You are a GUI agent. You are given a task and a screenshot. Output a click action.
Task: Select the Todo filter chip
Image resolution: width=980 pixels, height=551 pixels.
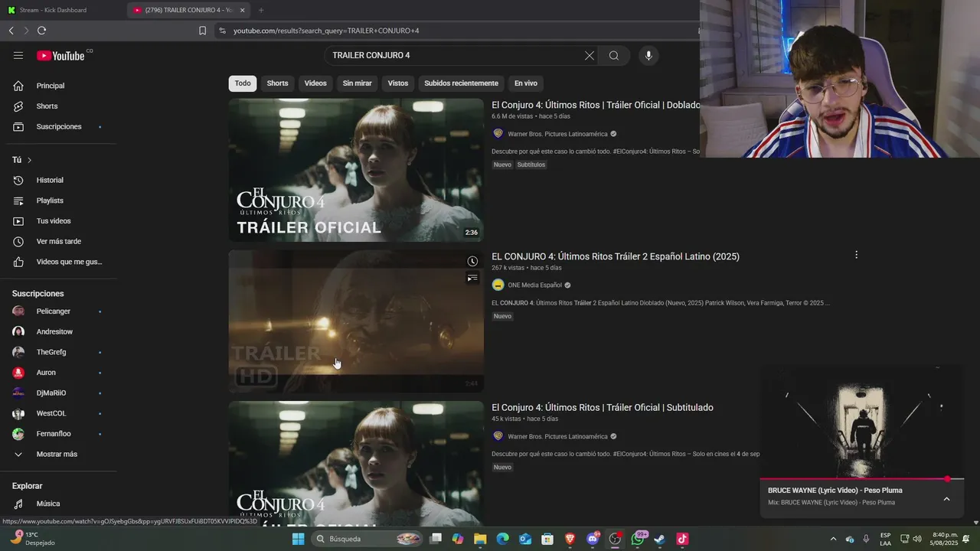(243, 83)
